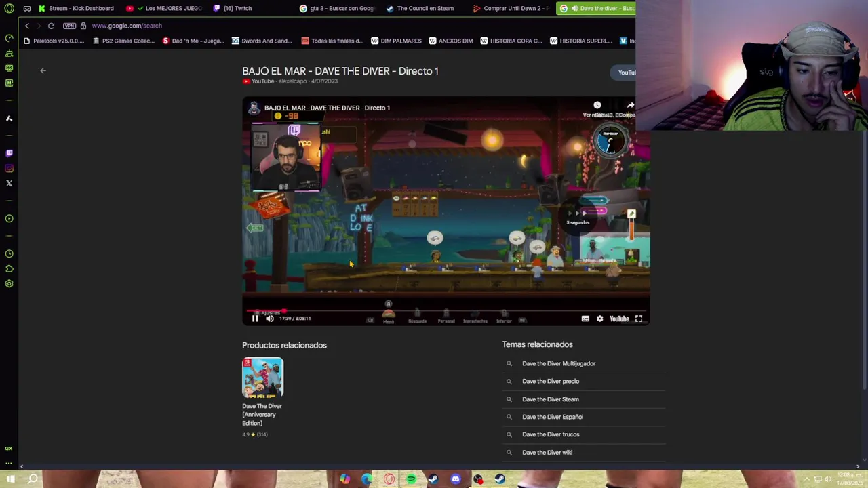Click the Watch later clock icon
This screenshot has width=868, height=488.
(x=597, y=105)
